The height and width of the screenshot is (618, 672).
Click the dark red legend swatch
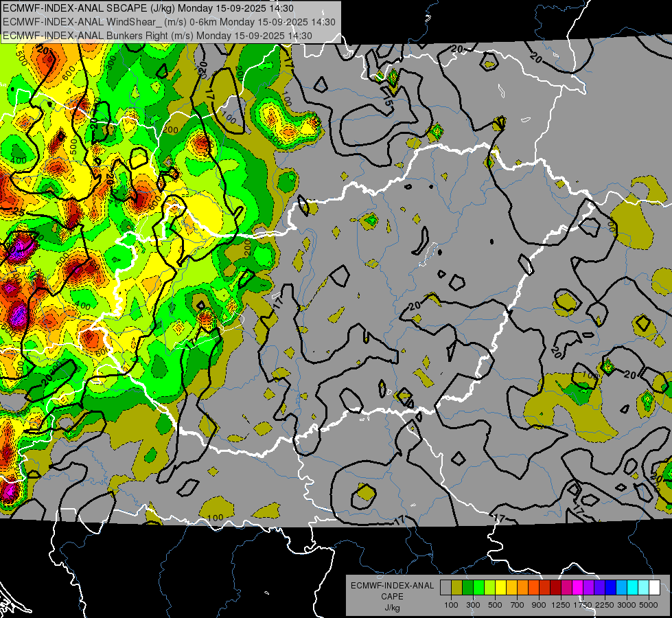[555, 588]
